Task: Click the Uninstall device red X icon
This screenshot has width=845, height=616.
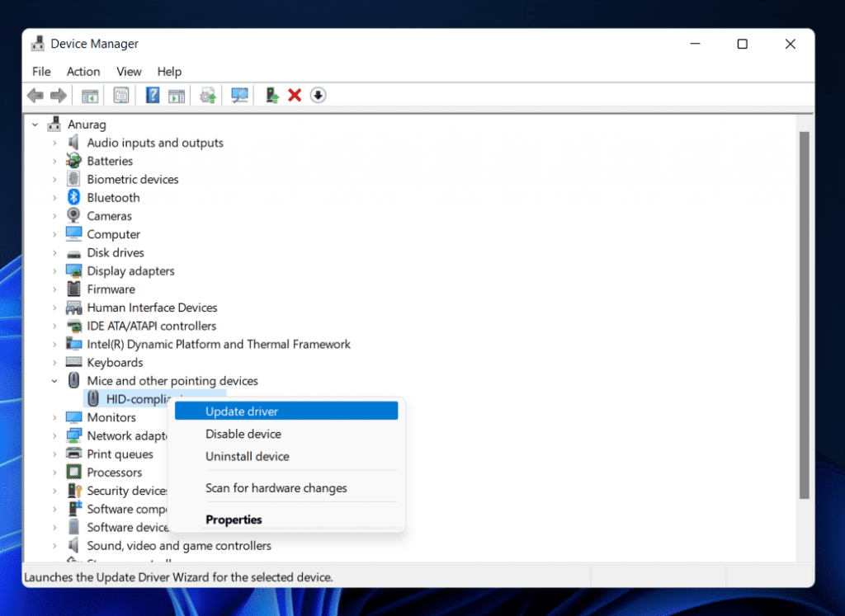Action: pyautogui.click(x=295, y=95)
